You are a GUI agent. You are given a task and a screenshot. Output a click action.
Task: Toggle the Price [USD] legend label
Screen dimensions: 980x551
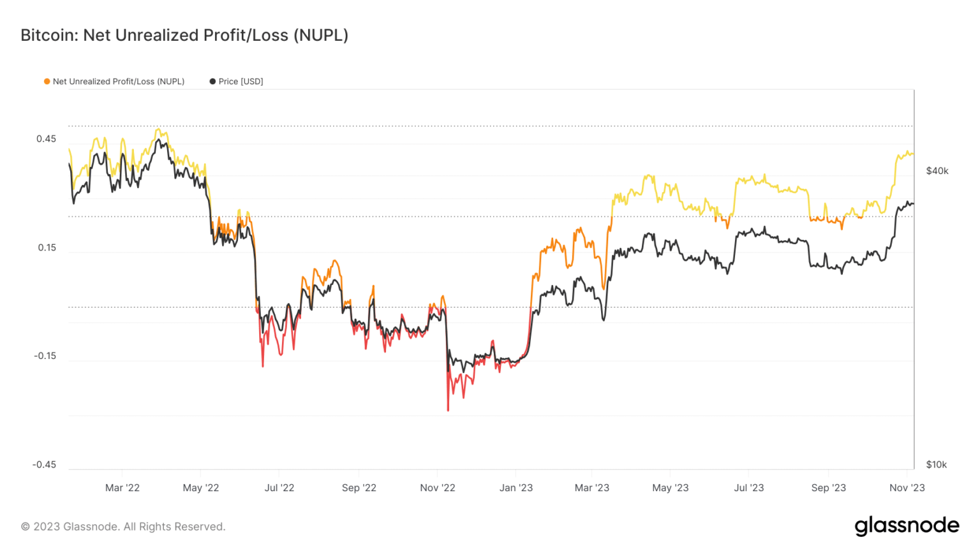click(241, 82)
